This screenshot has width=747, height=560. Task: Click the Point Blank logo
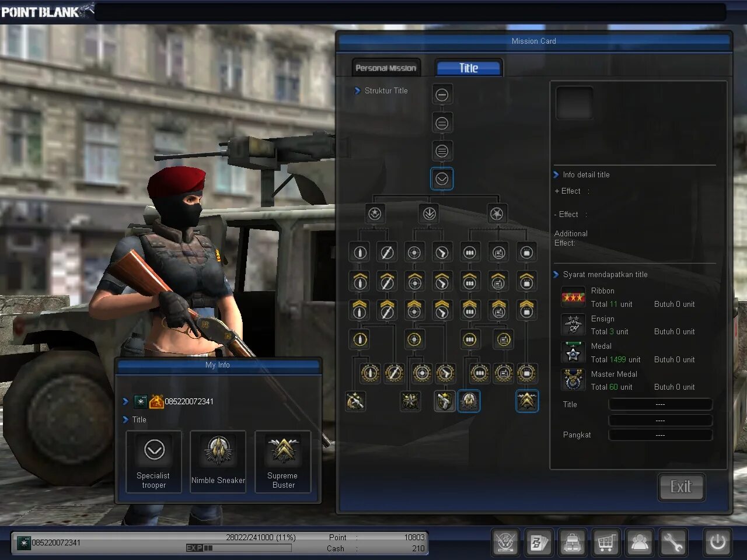point(47,10)
